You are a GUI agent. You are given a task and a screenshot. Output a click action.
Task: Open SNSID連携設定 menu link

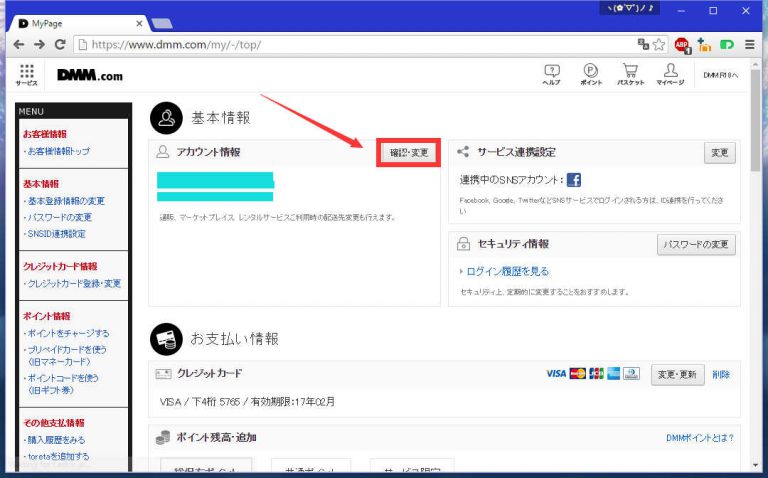[56, 234]
